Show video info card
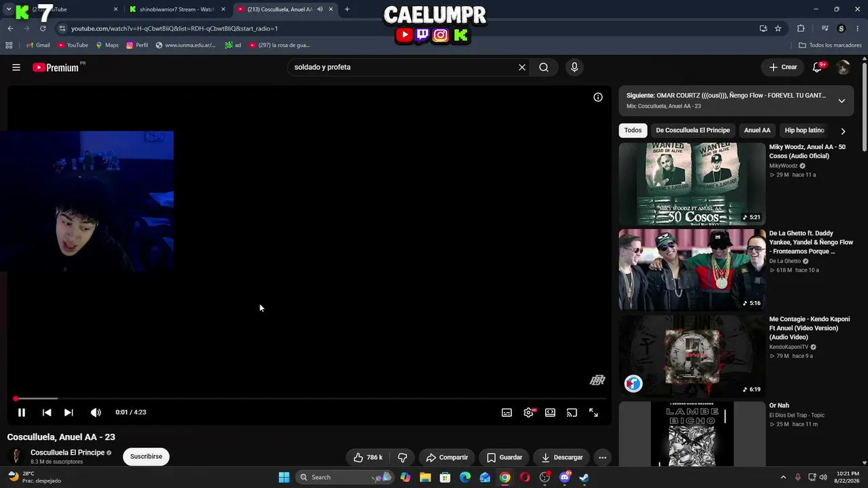 click(x=598, y=97)
